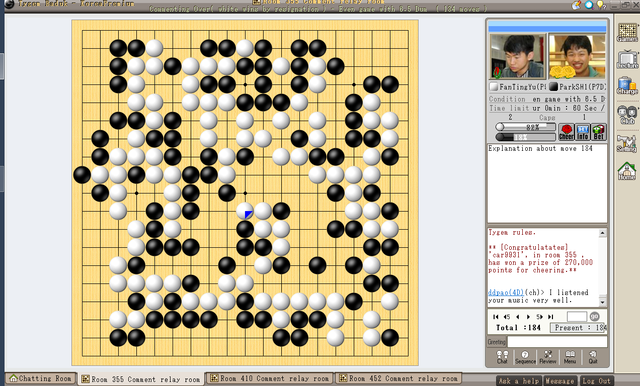Switch to Room 452 Comment relay room tab
Image resolution: width=640 pixels, height=386 pixels.
coord(398,379)
